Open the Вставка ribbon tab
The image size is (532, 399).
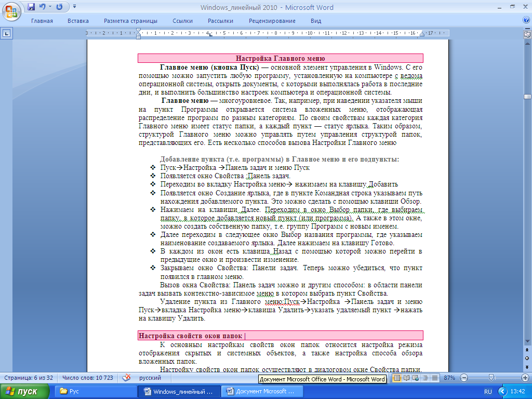78,21
